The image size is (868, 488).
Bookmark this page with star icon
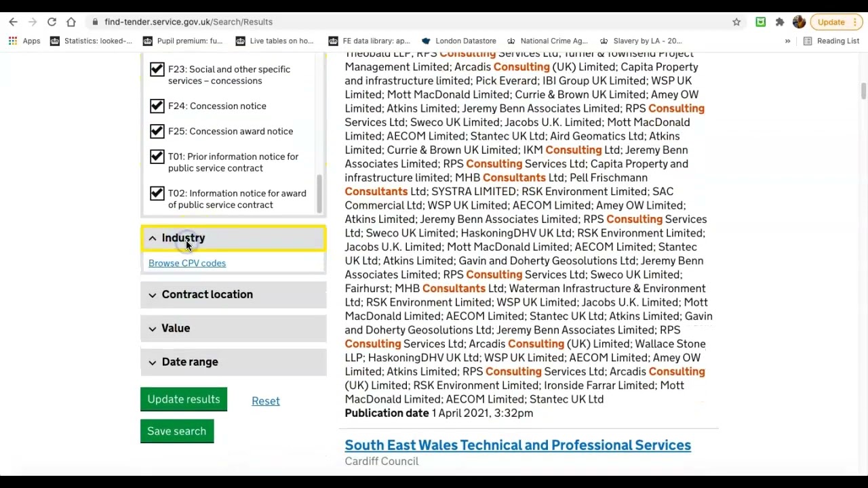point(736,22)
